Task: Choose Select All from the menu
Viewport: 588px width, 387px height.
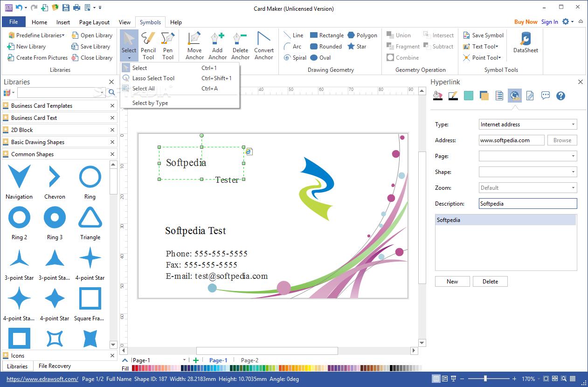Action: point(180,89)
